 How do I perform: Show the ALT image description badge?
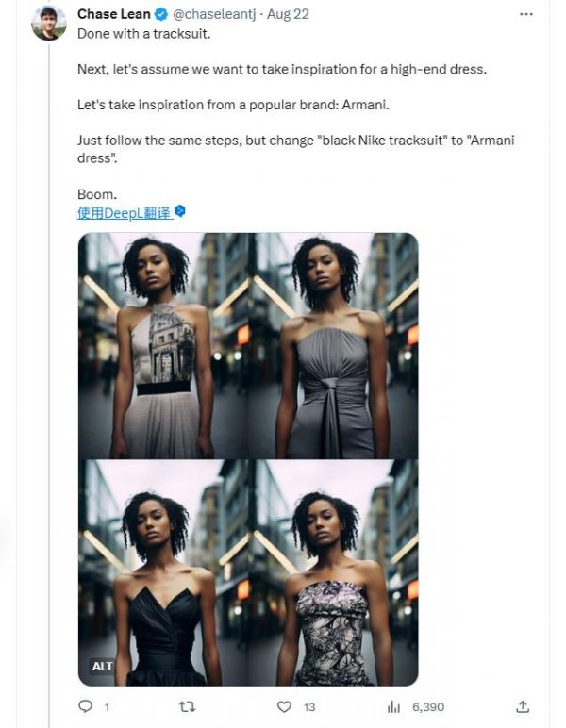click(x=102, y=667)
